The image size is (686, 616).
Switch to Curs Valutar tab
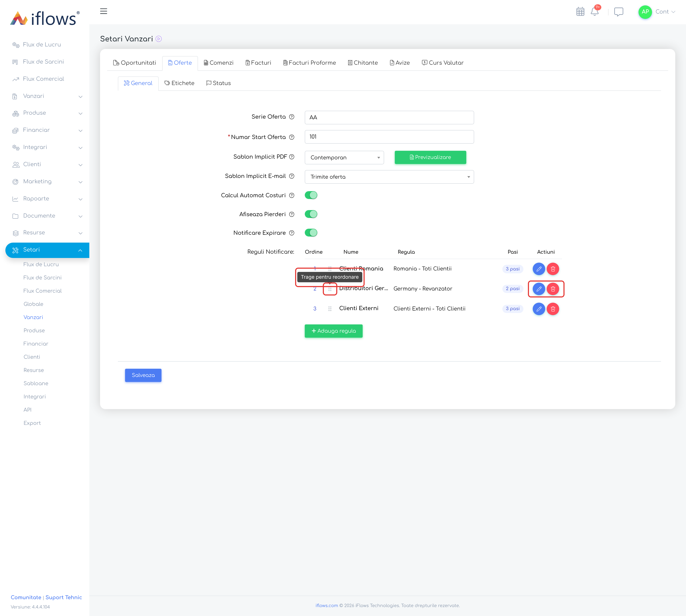[443, 63]
